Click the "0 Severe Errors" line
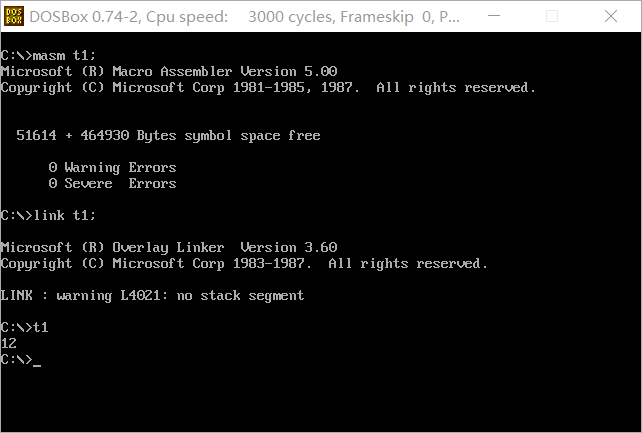This screenshot has height=433, width=642. (112, 183)
